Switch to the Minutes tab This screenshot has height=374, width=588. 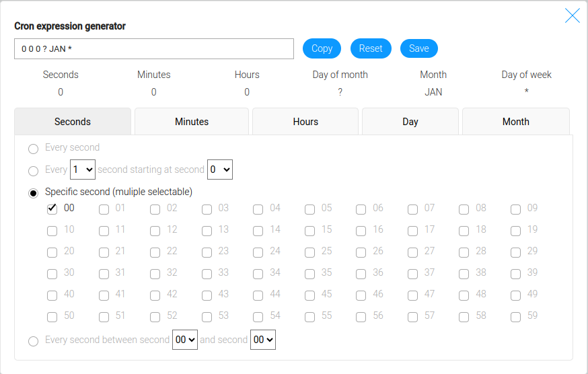(x=192, y=122)
